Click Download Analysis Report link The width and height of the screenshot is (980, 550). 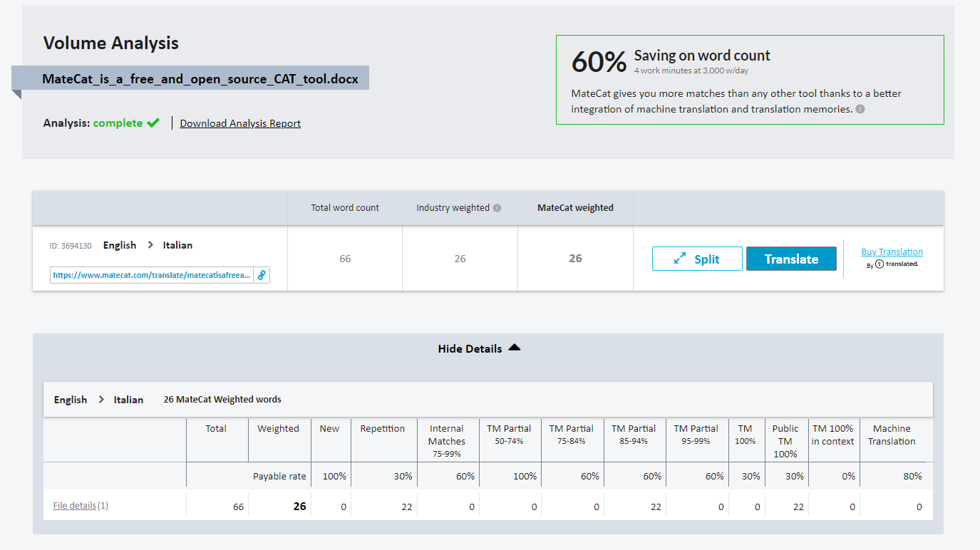tap(240, 123)
